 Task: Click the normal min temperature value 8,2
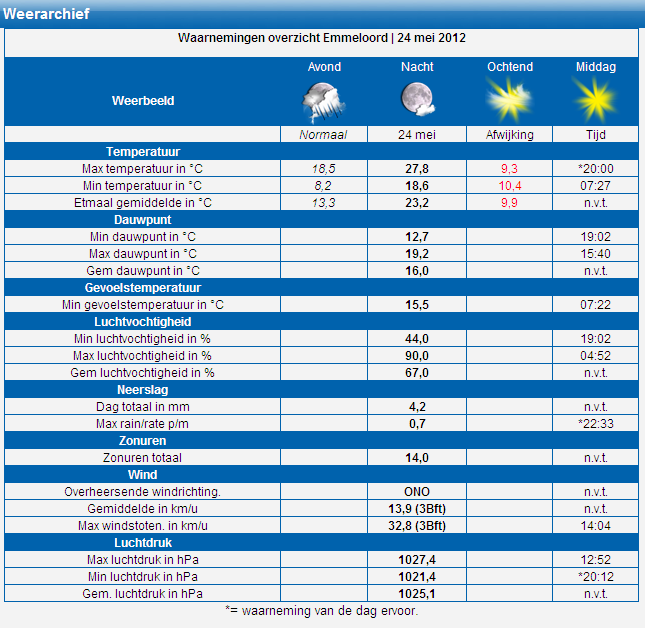pos(323,186)
